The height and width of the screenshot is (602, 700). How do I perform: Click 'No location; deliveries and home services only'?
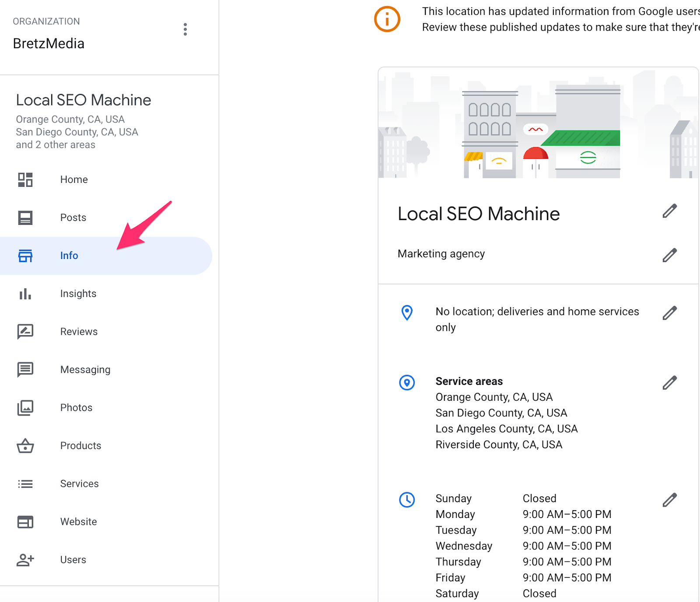tap(537, 319)
